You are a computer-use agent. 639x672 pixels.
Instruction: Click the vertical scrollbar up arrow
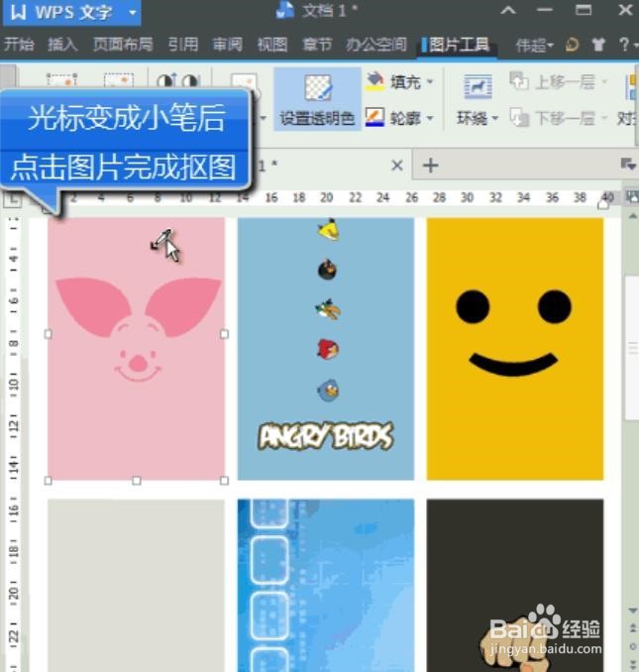[x=632, y=216]
